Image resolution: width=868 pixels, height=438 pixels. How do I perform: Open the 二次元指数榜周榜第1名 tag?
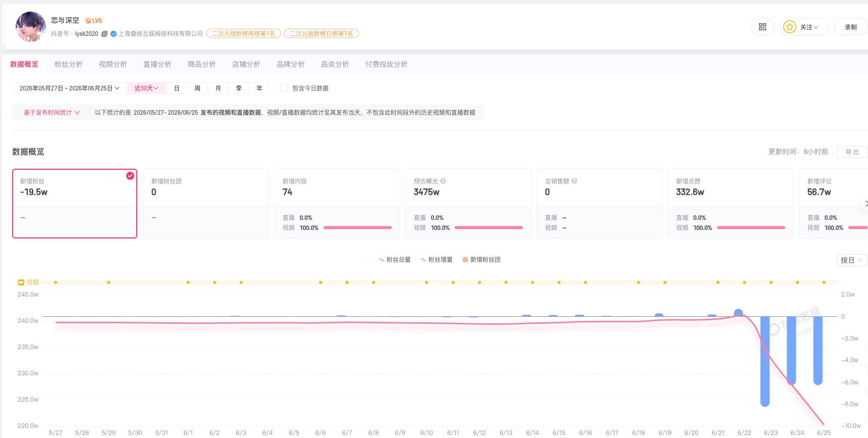pos(244,34)
